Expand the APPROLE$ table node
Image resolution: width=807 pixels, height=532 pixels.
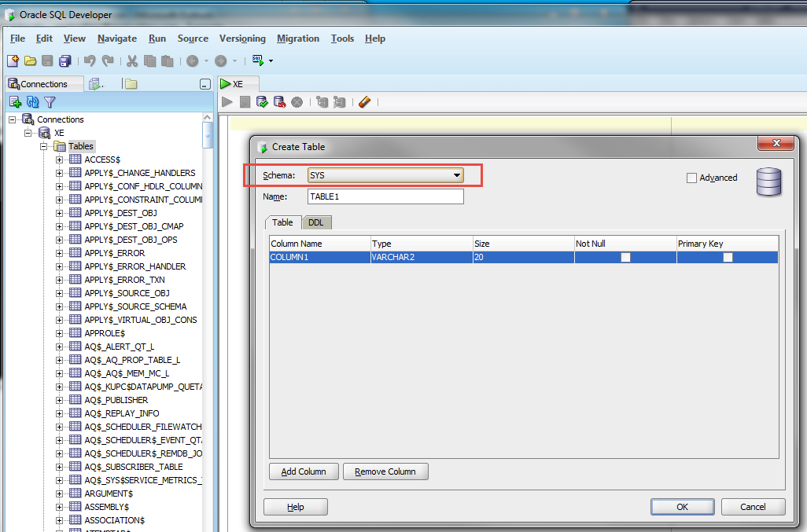[x=59, y=334]
